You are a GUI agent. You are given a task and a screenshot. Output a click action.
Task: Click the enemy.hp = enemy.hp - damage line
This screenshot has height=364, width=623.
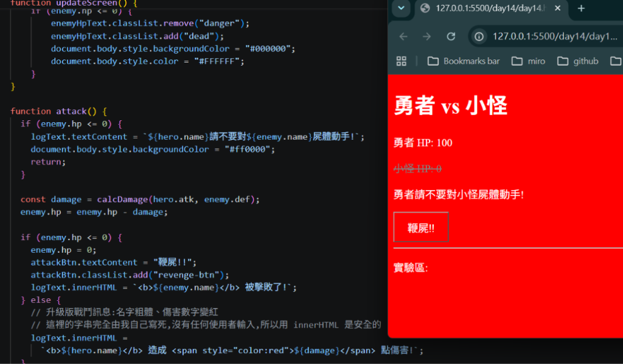[94, 212]
